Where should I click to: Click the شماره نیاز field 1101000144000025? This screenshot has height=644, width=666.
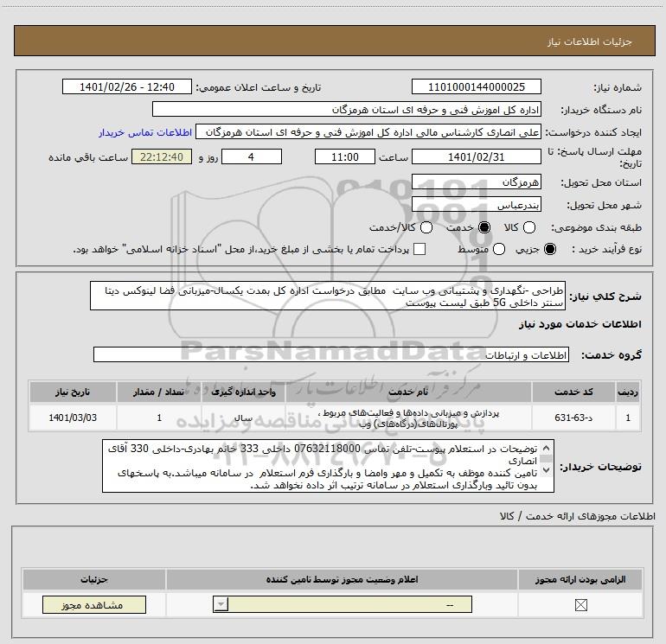coord(476,87)
